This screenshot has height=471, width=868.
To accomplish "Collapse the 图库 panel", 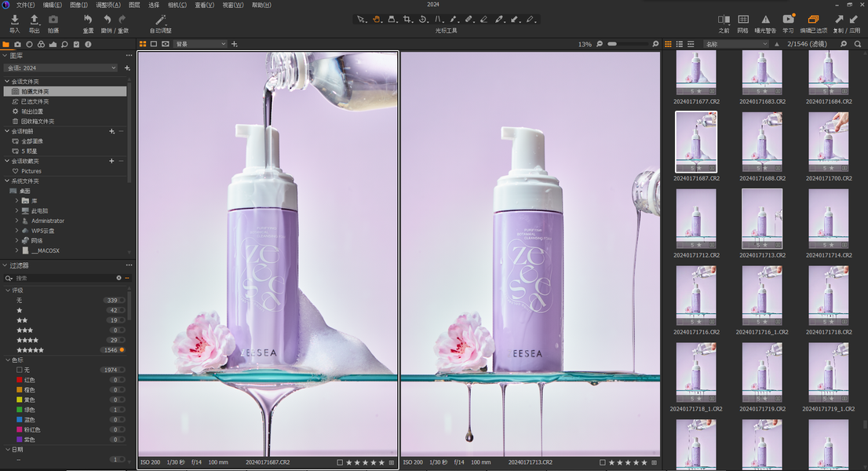I will click(x=5, y=56).
